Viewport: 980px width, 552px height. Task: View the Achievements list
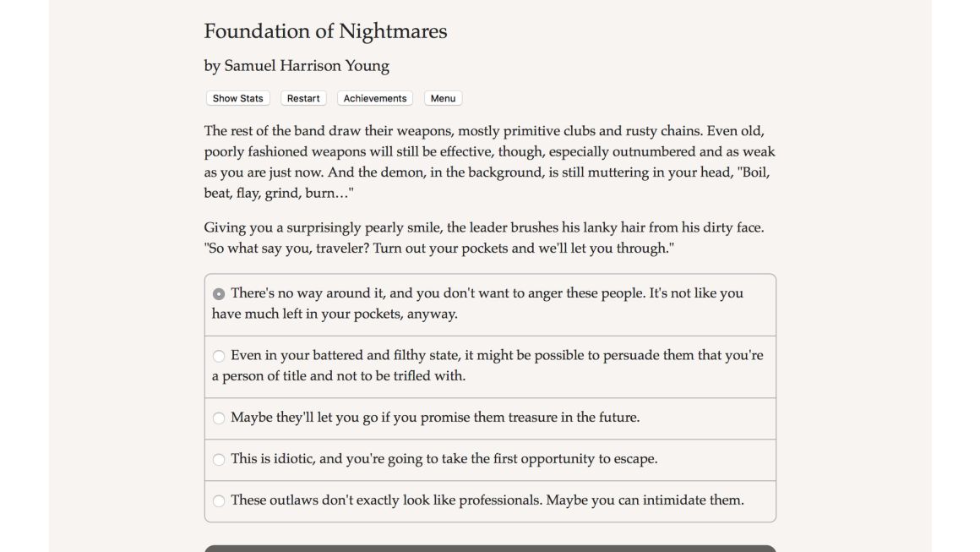click(x=375, y=98)
